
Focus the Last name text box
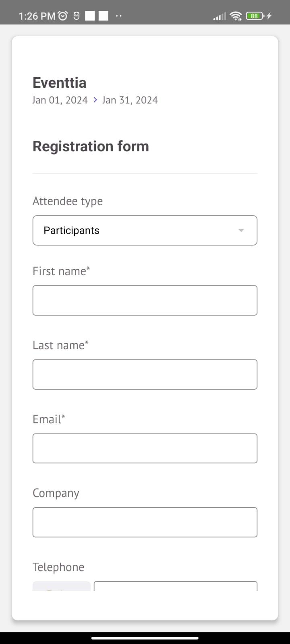pos(145,374)
